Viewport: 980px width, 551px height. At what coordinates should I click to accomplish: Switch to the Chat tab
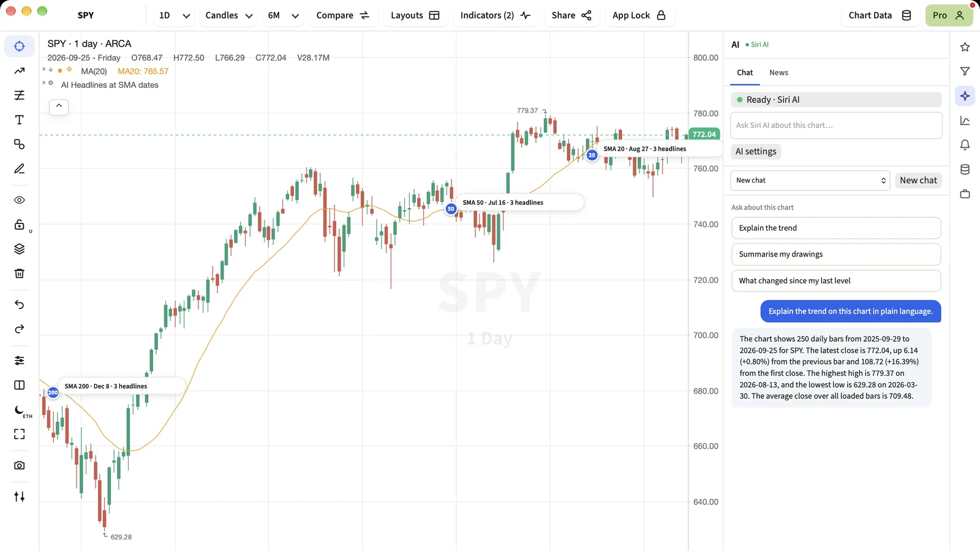pos(745,72)
